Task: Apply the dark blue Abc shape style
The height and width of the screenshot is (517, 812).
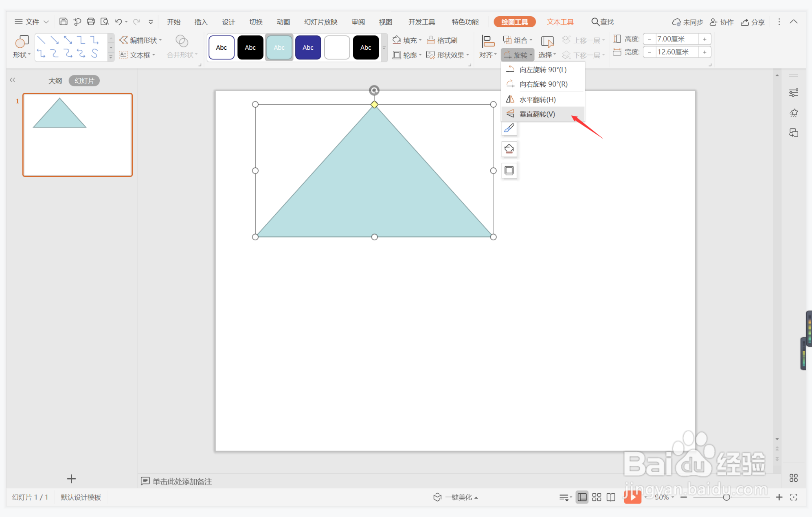Action: pos(308,48)
